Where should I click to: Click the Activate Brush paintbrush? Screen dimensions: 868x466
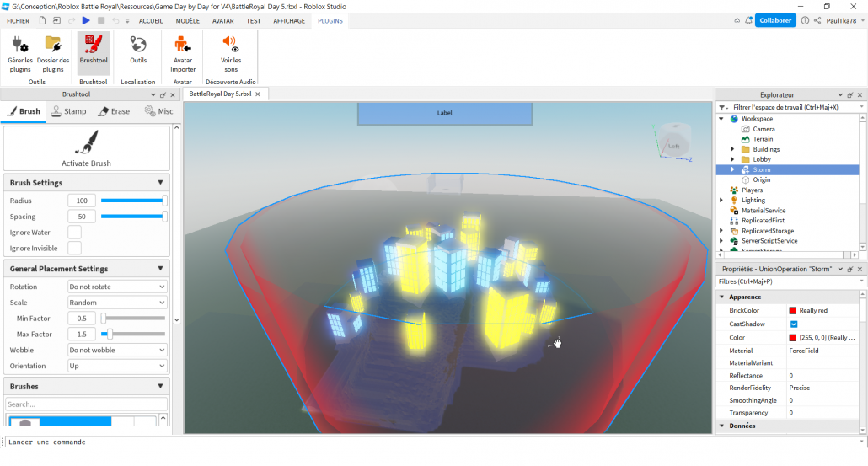click(87, 142)
